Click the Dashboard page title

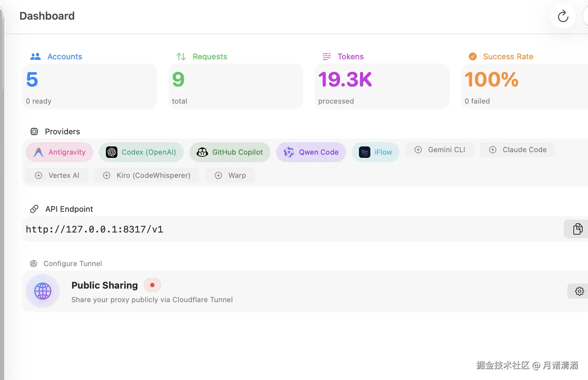[x=47, y=16]
